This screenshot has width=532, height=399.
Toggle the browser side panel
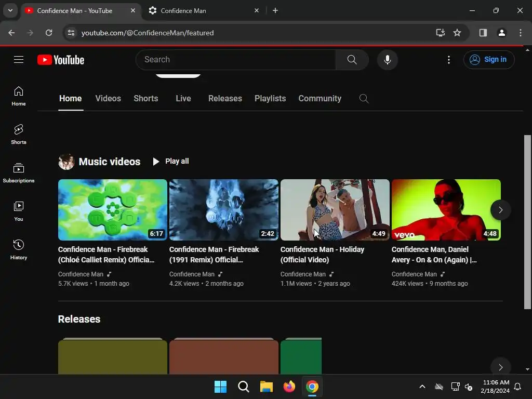[483, 33]
